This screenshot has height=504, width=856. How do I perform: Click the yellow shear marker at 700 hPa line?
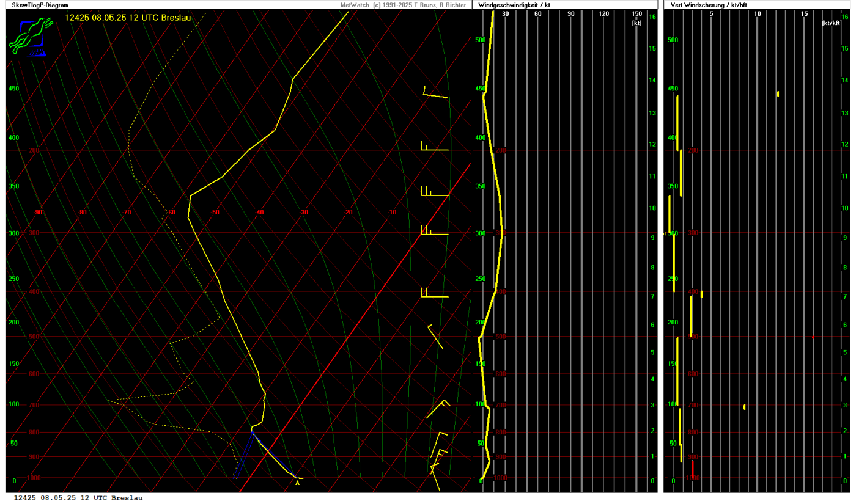click(744, 407)
